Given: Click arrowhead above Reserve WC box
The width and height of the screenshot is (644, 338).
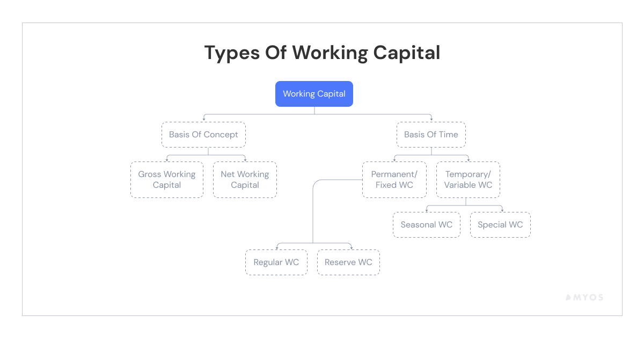Looking at the screenshot, I should (352, 247).
